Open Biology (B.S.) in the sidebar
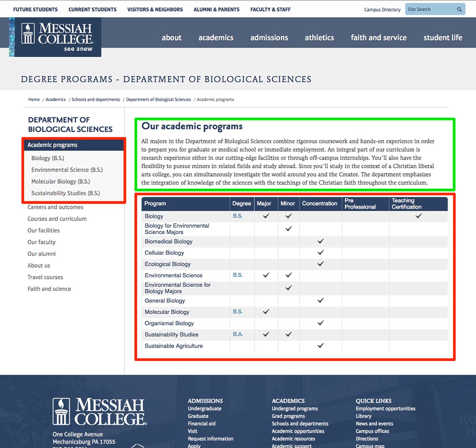This screenshot has height=448, width=476. pos(48,158)
